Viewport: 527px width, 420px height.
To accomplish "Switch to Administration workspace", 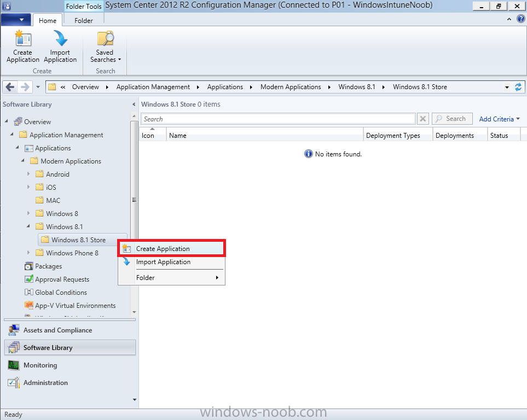I will coord(70,382).
